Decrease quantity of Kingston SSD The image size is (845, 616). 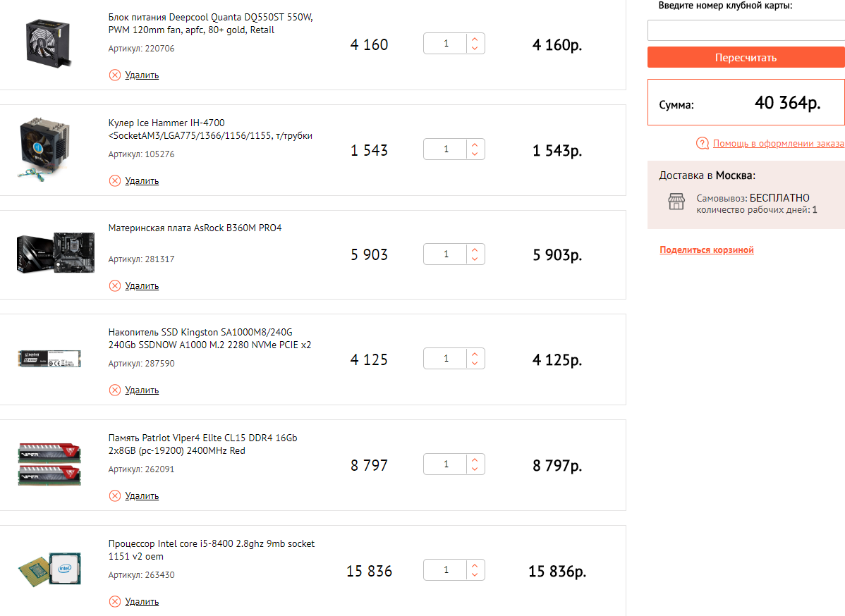click(x=475, y=364)
